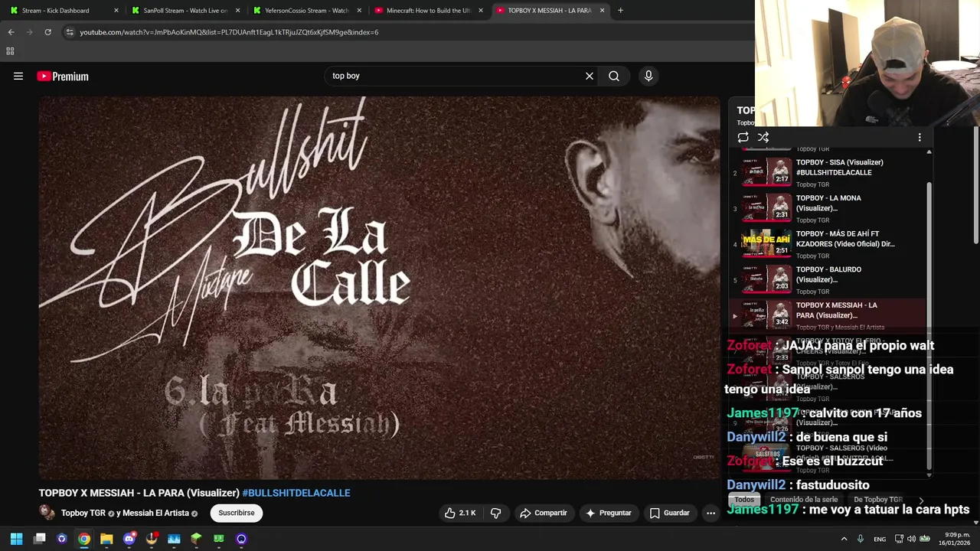
Task: Click the video player to pause
Action: pyautogui.click(x=379, y=288)
